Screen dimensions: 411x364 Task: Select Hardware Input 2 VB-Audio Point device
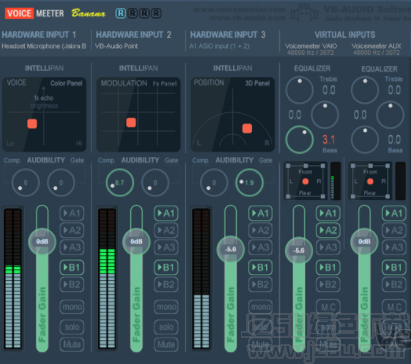[x=116, y=46]
